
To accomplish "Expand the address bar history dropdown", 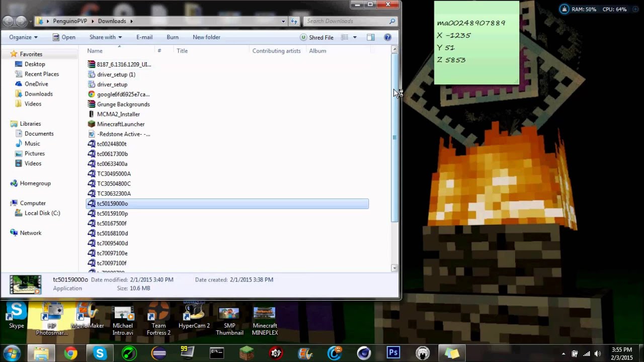I will 284,21.
